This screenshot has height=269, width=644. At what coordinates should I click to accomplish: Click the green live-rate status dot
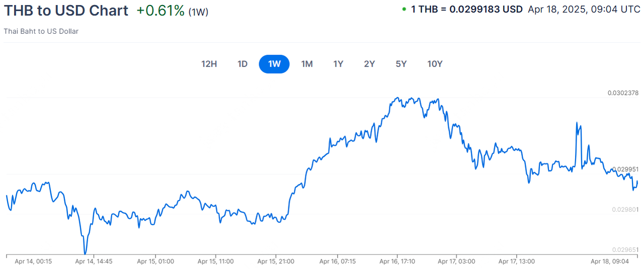[x=405, y=9]
